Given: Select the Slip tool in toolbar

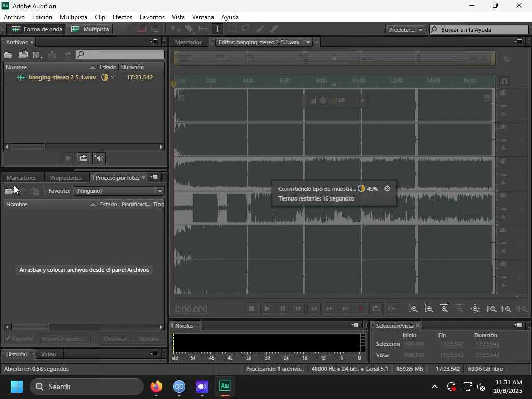Looking at the screenshot, I should point(203,29).
